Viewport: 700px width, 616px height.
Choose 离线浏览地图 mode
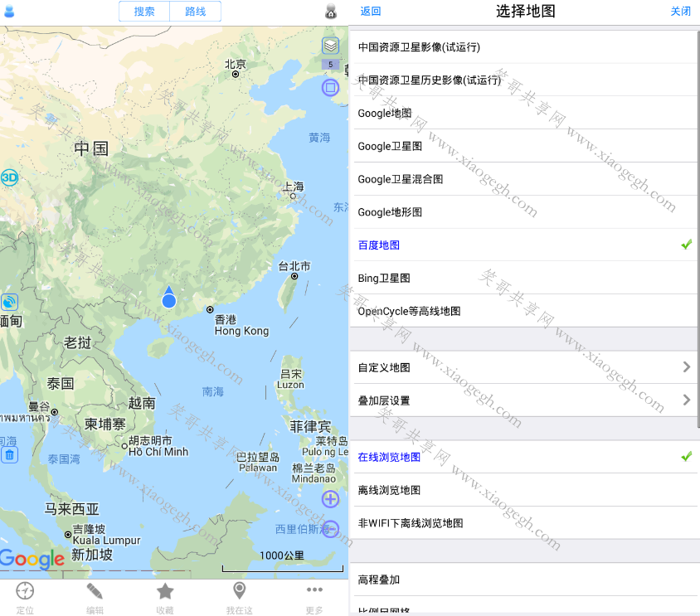pyautogui.click(x=523, y=490)
